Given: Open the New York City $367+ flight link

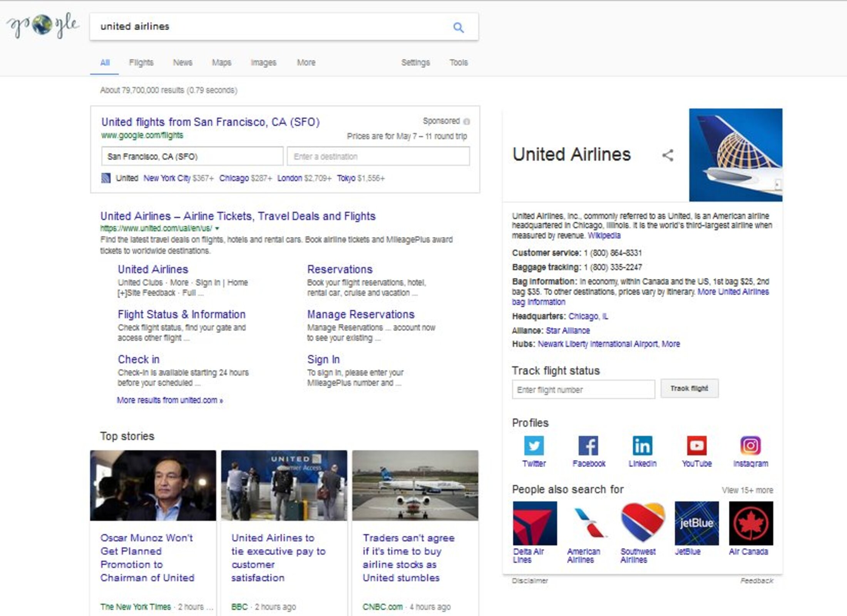Looking at the screenshot, I should pos(178,178).
